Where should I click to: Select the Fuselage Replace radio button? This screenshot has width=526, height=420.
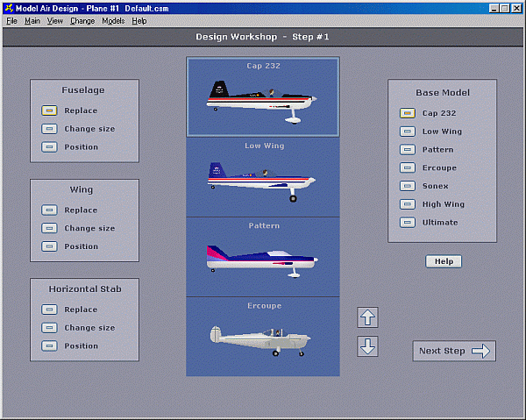(x=49, y=110)
